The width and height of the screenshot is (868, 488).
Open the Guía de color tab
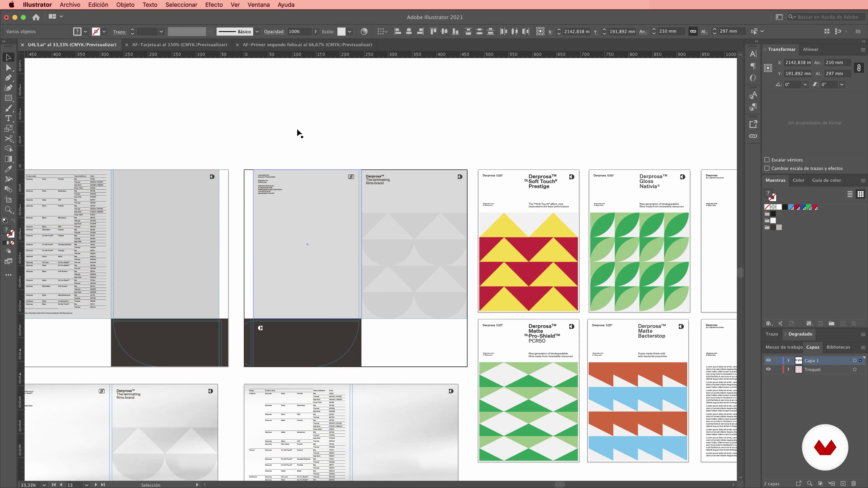[826, 180]
